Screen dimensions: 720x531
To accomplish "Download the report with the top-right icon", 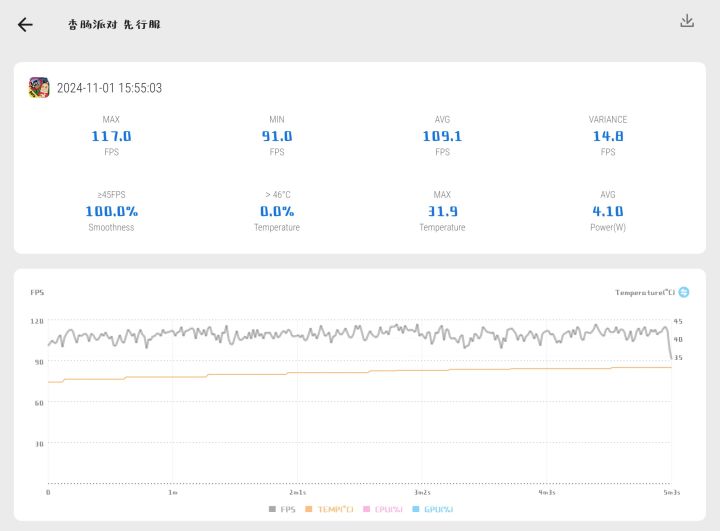I will (687, 21).
